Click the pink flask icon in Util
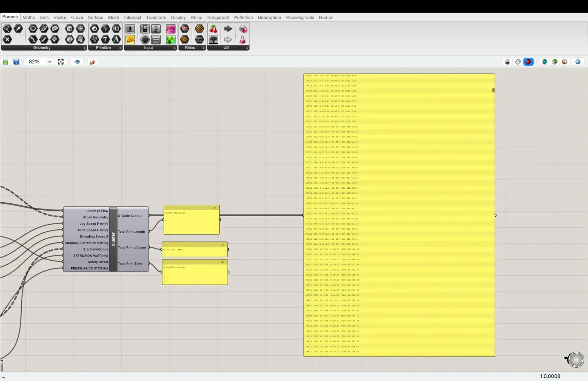 tap(243, 39)
